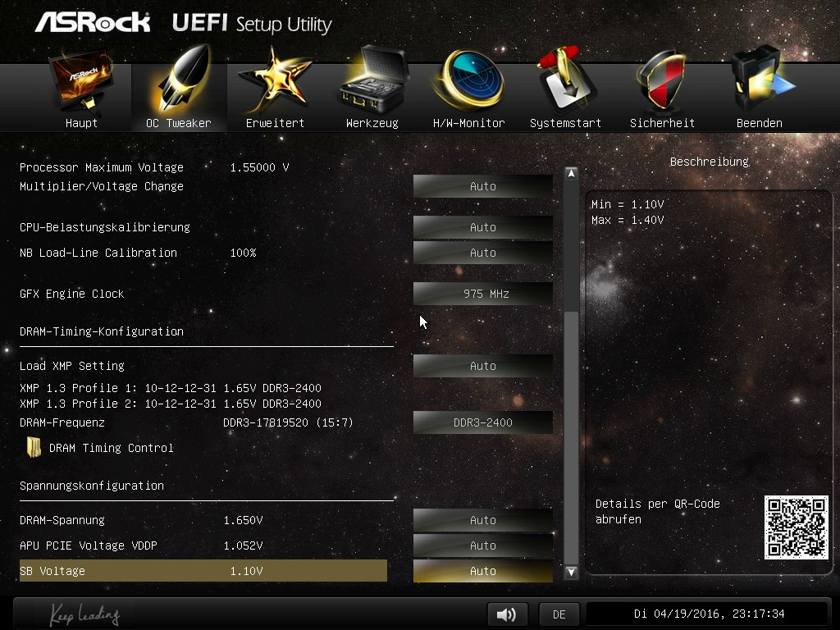Click the 1.052V VDDP value
The height and width of the screenshot is (630, 840).
[x=243, y=546]
